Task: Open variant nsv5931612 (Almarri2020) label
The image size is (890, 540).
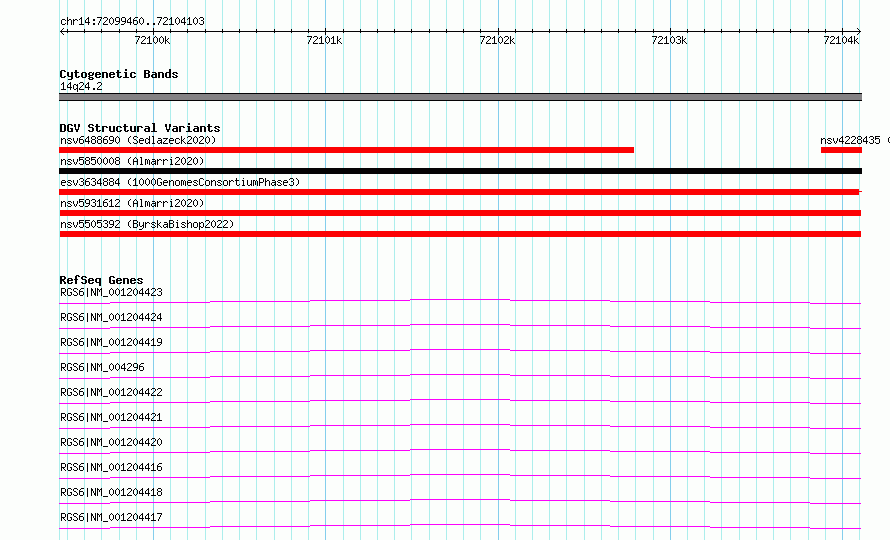Action: pos(132,203)
